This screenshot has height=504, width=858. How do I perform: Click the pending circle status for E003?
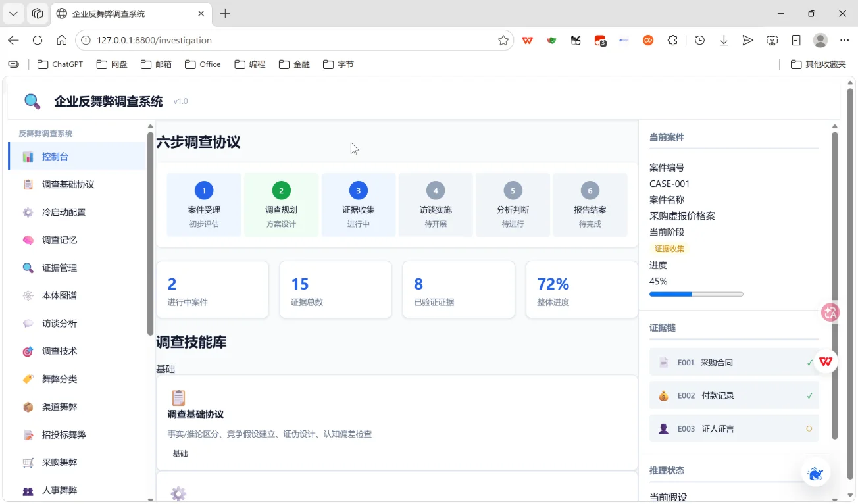pos(809,428)
